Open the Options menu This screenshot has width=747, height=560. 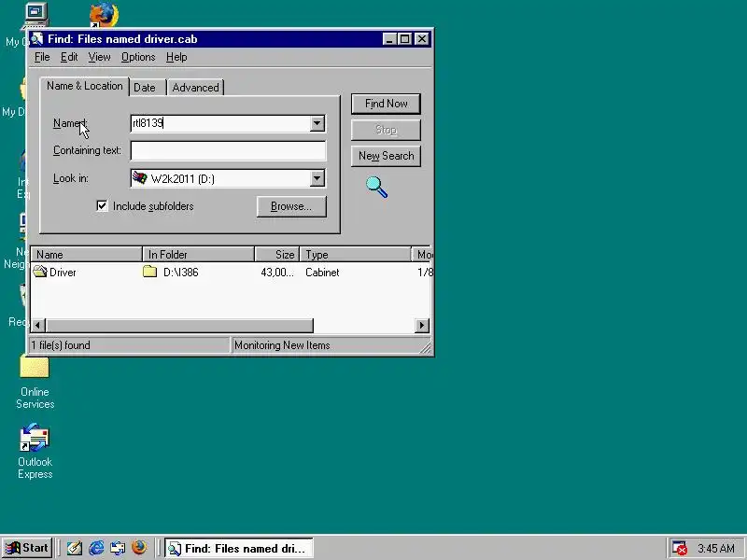tap(138, 57)
